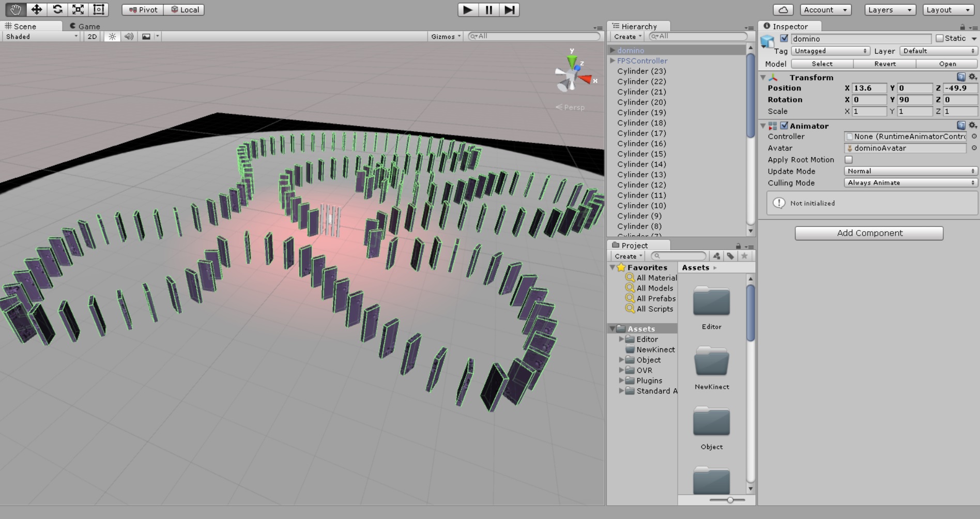The height and width of the screenshot is (519, 980).
Task: Click the Revert model button
Action: click(884, 64)
